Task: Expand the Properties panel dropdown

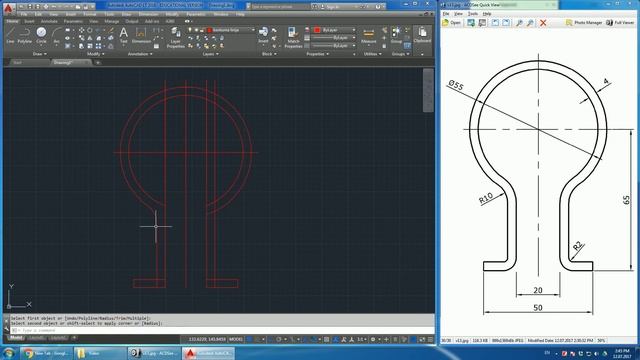Action: pyautogui.click(x=318, y=54)
